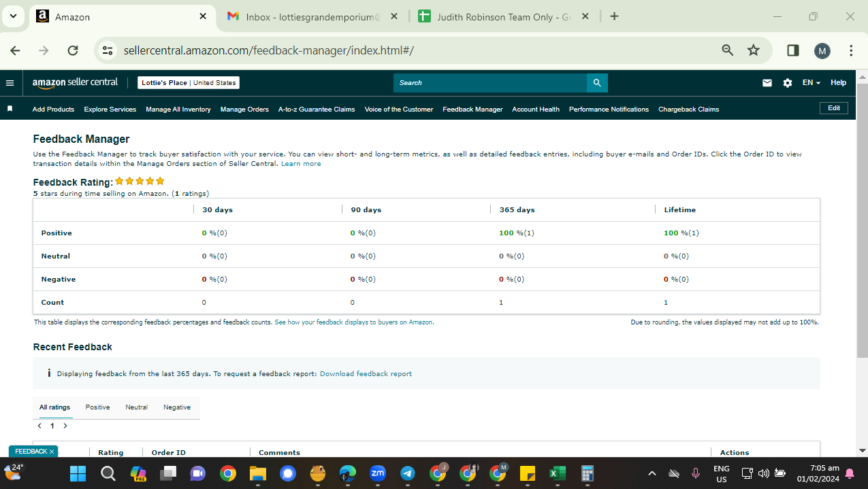Select the Positive feedback tab
Screen dimensions: 868x489
click(x=97, y=407)
